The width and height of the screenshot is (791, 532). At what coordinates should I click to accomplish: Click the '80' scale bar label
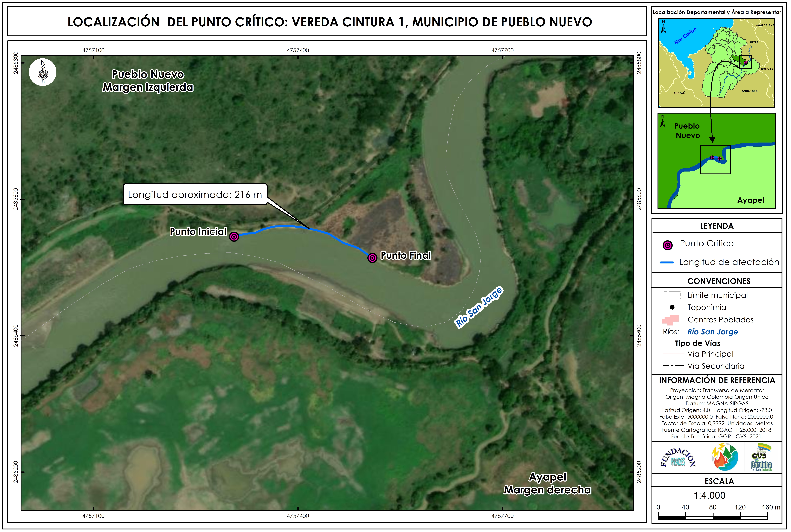click(713, 507)
